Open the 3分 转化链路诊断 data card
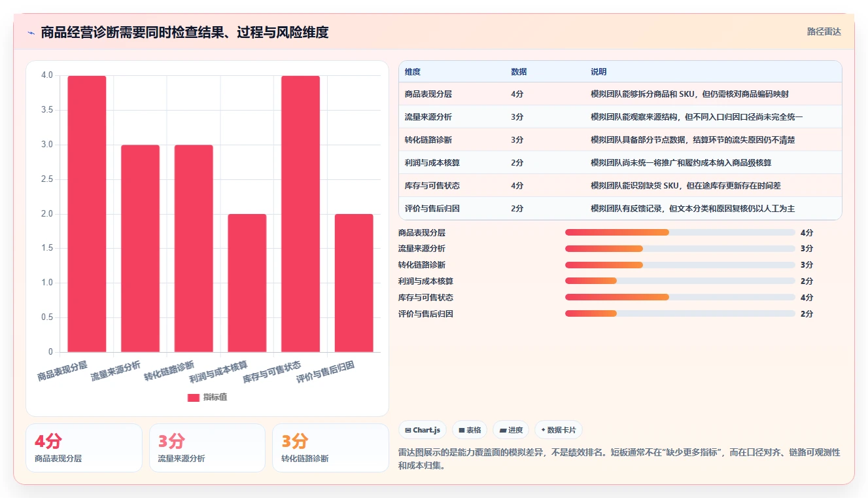The image size is (868, 498). 330,448
